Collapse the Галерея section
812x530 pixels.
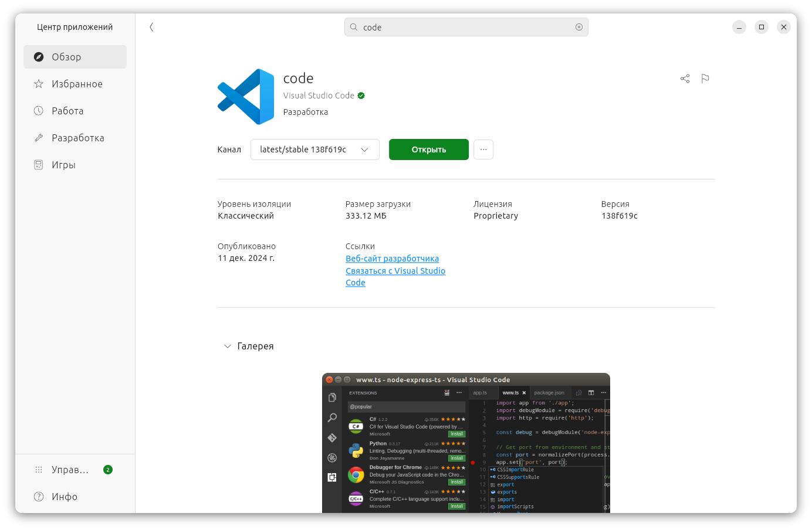tap(228, 346)
